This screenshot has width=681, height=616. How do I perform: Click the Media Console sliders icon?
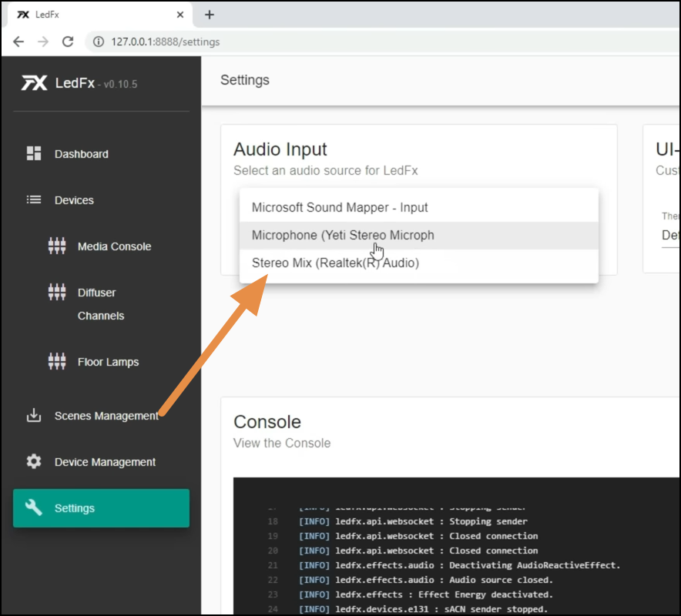click(57, 246)
